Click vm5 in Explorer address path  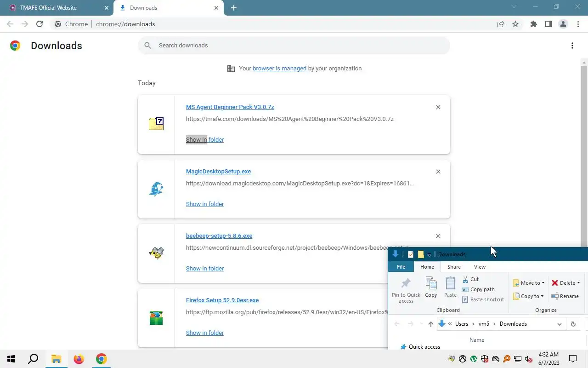pos(484,324)
